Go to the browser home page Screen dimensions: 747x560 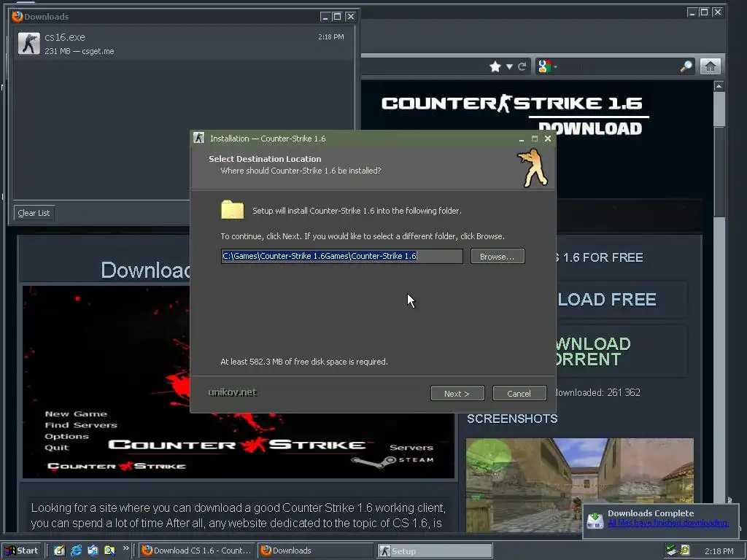coord(711,66)
